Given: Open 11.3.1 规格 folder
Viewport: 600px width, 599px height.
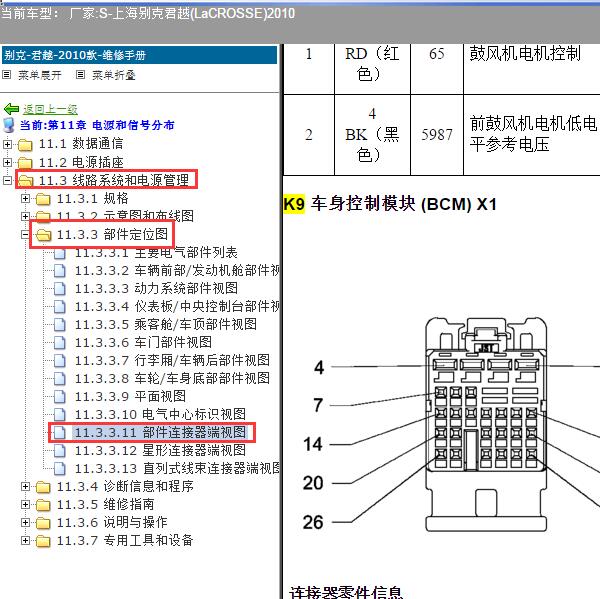Looking at the screenshot, I should click(93, 198).
